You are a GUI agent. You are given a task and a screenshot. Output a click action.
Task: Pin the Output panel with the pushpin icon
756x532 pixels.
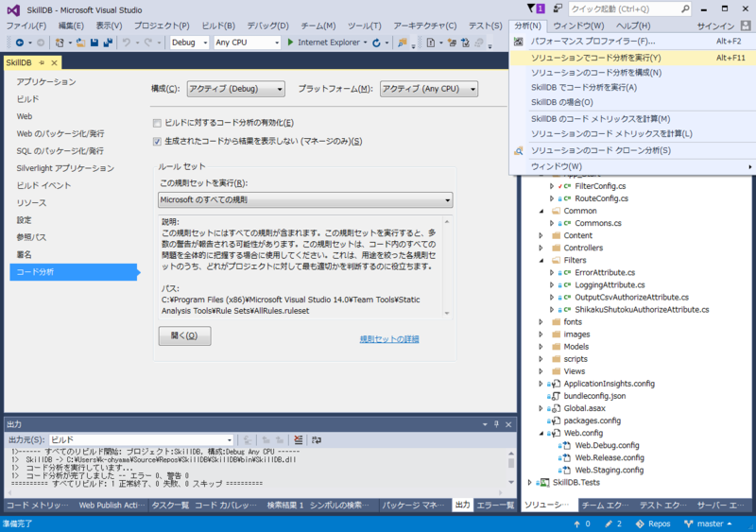[x=496, y=424]
